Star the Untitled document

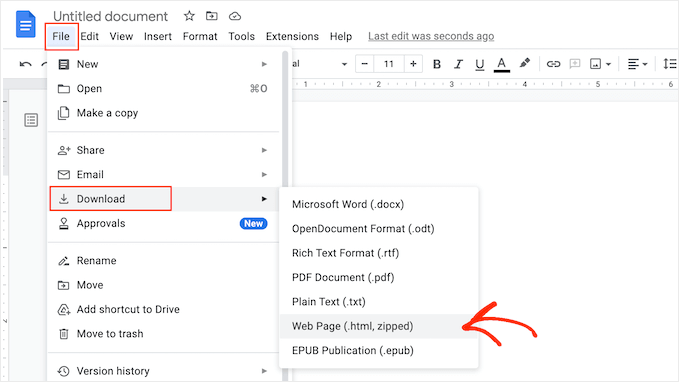coord(189,16)
